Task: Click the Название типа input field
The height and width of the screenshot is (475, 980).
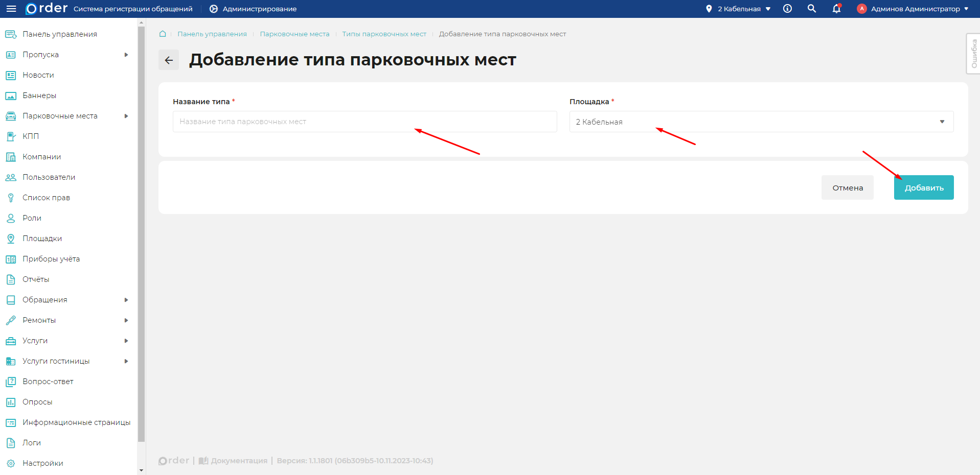Action: pyautogui.click(x=364, y=122)
